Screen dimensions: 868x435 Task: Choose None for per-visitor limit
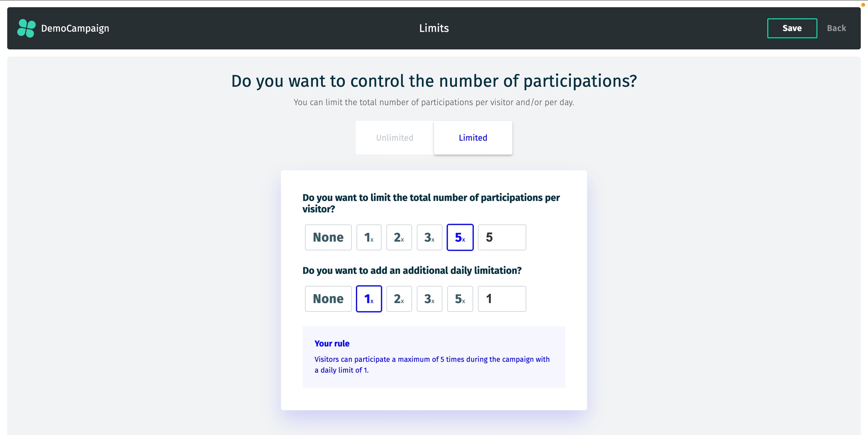[328, 237]
